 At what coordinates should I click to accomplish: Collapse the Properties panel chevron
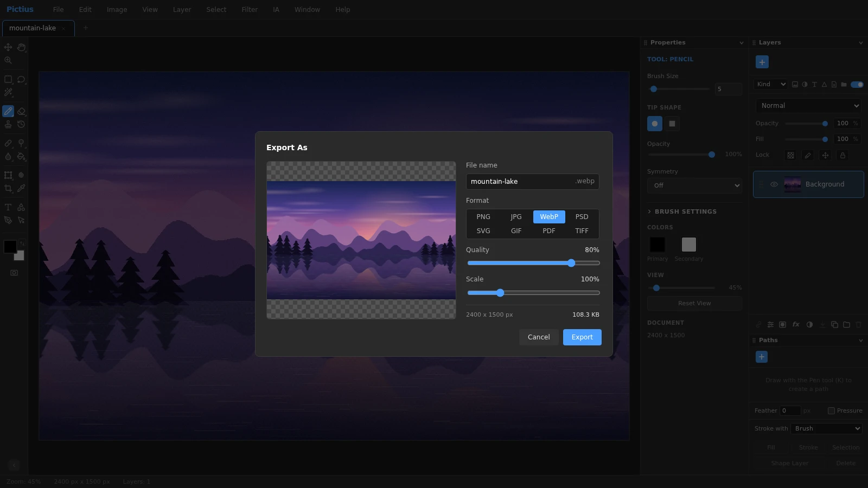[742, 43]
